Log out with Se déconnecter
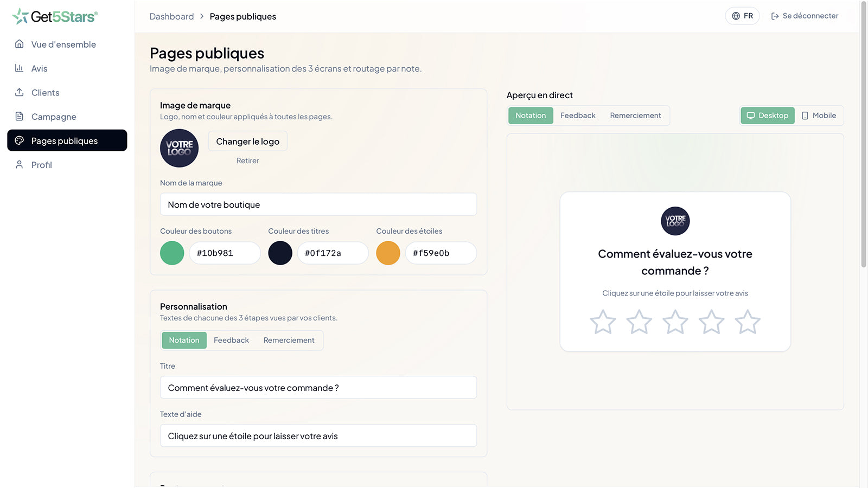 (x=805, y=16)
